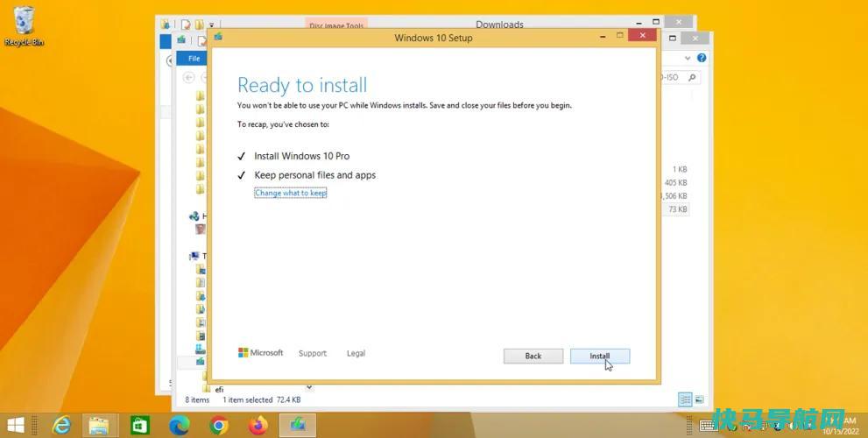The image size is (868, 438).
Task: Launch Google Chrome from taskbar
Action: (x=219, y=425)
